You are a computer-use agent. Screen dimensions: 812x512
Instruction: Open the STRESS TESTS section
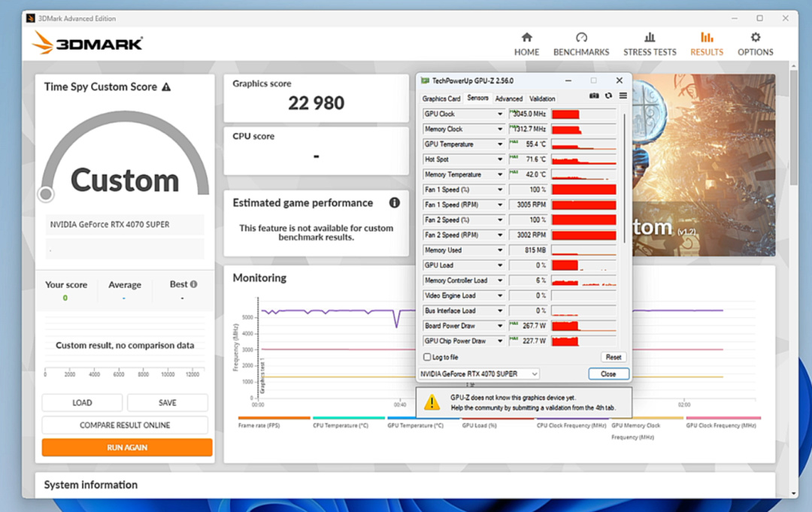point(650,44)
